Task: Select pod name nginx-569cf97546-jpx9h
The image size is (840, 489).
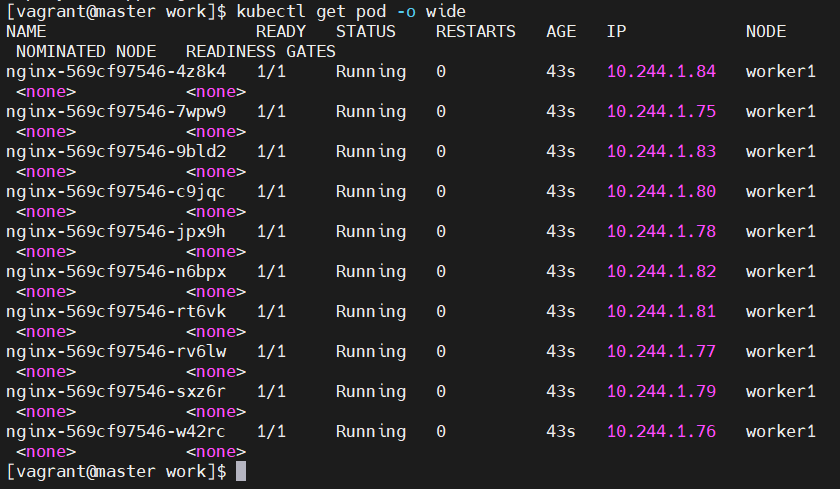Action: pos(115,232)
